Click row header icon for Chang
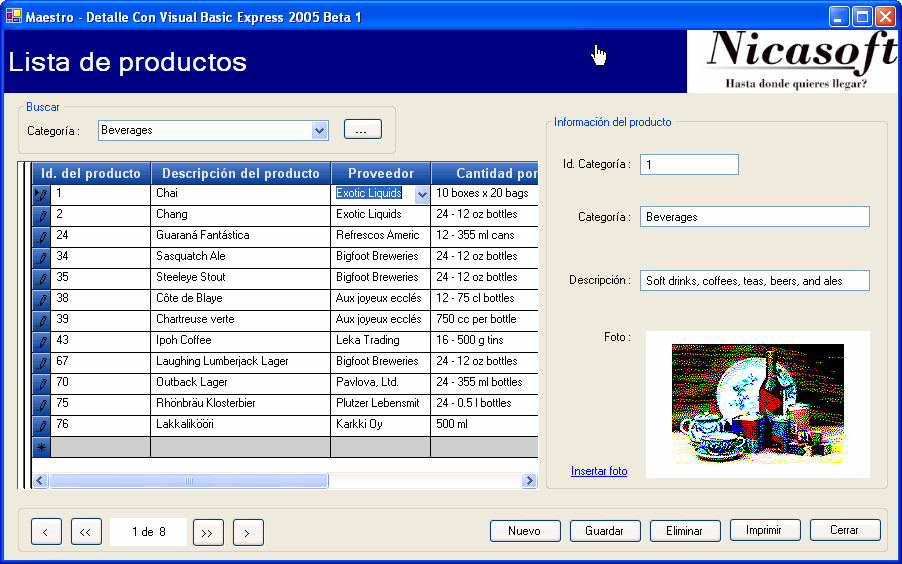Viewport: 902px width, 564px height. (x=41, y=215)
